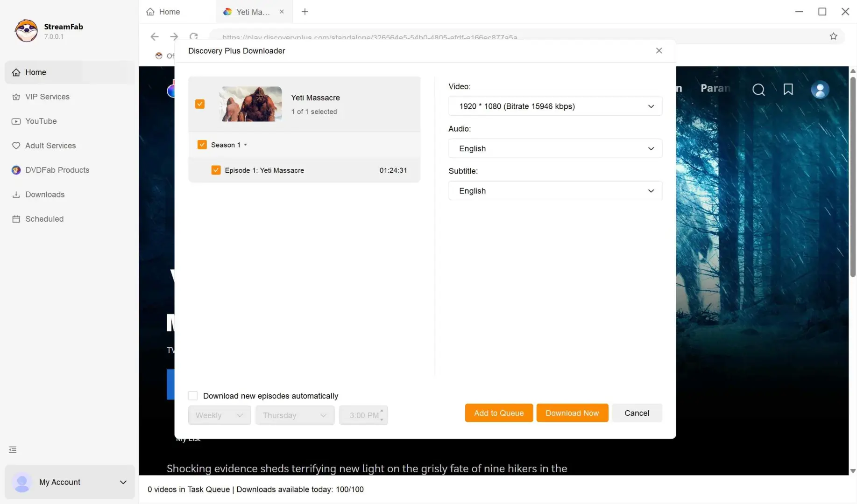
Task: Open the Downloads section
Action: (70, 194)
